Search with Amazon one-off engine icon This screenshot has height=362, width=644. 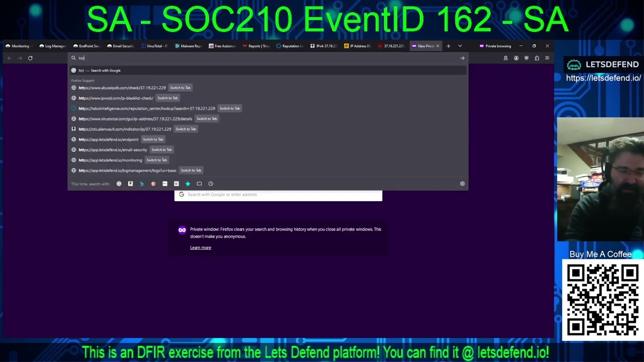tap(130, 184)
